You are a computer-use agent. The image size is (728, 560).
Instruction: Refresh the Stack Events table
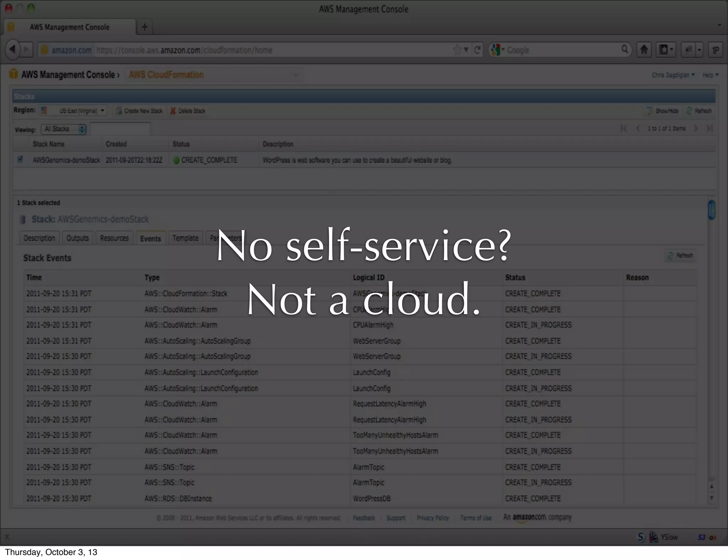tap(680, 255)
